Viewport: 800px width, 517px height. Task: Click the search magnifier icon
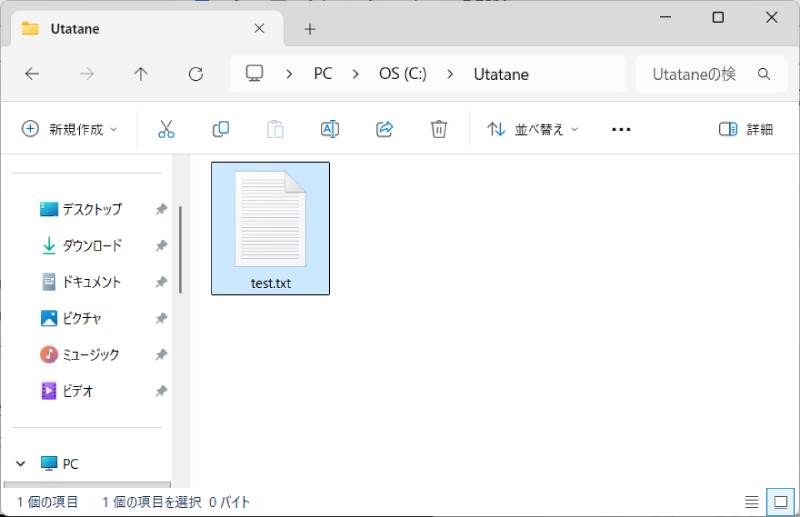[764, 74]
